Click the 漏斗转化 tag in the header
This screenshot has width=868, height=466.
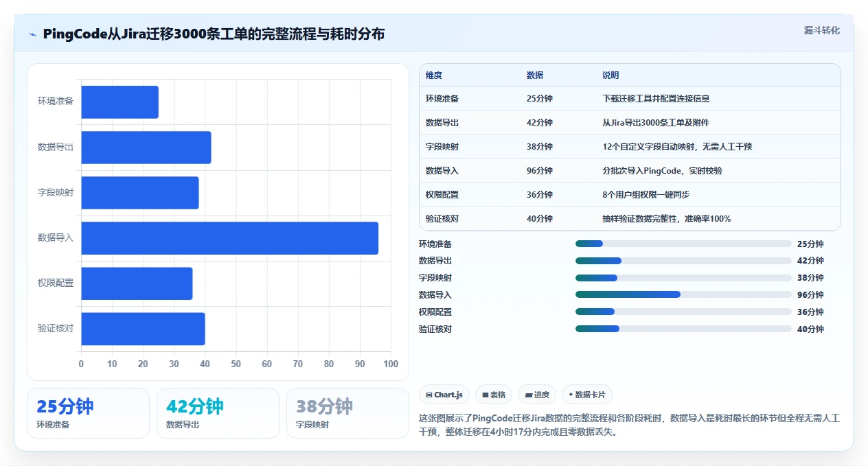click(822, 30)
